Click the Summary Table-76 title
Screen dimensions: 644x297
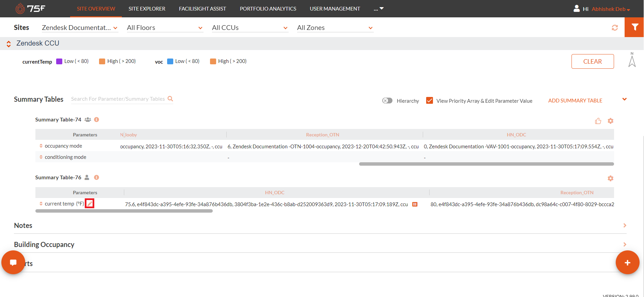tap(58, 178)
